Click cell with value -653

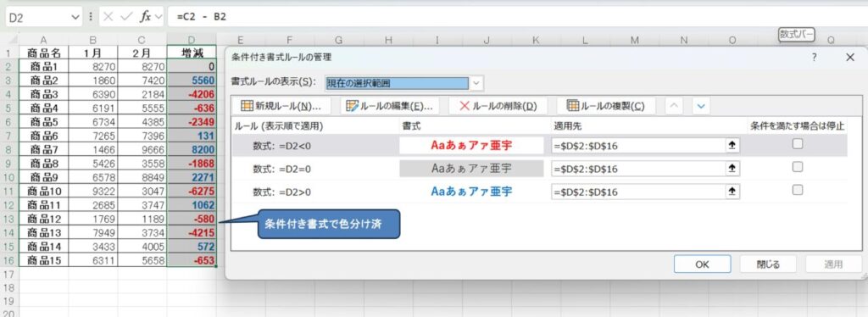click(192, 260)
